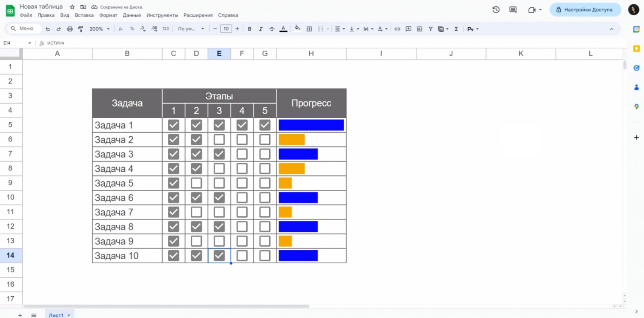
Task: Open Google Maps in the side panel
Action: tap(636, 107)
